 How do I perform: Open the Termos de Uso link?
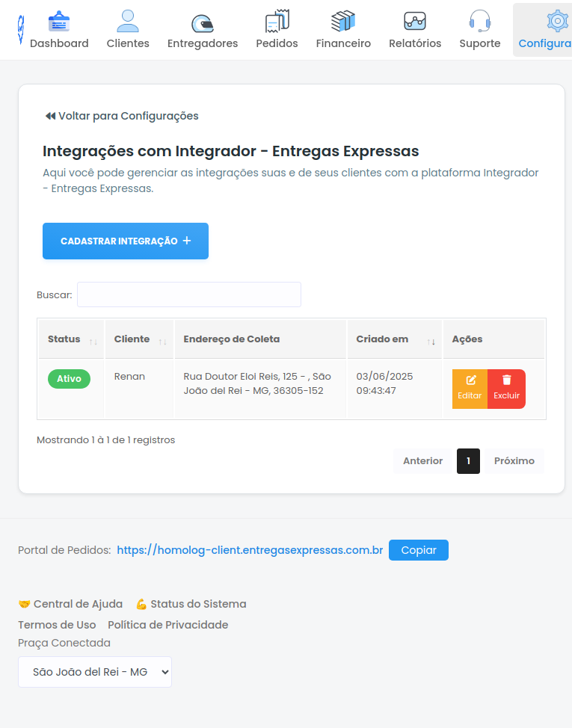pos(57,624)
